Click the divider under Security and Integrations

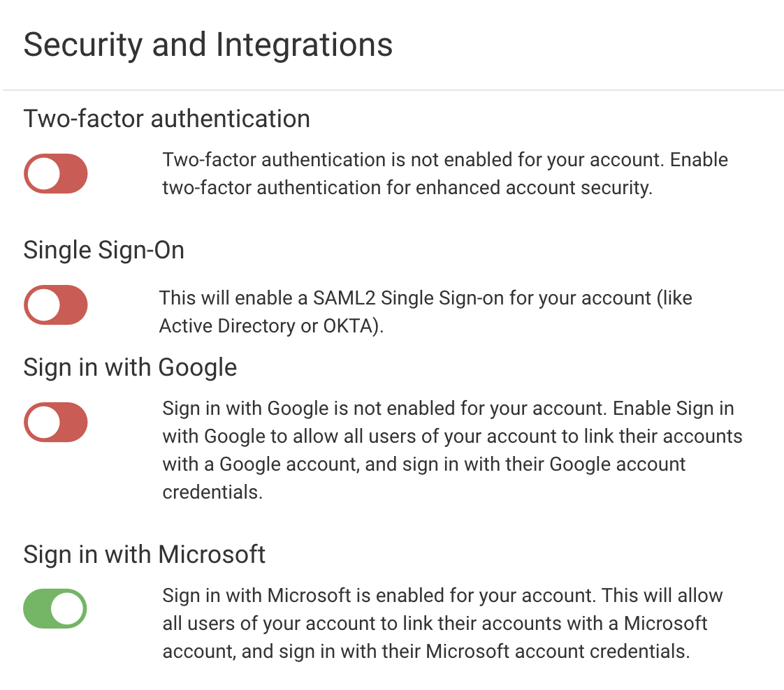392,89
